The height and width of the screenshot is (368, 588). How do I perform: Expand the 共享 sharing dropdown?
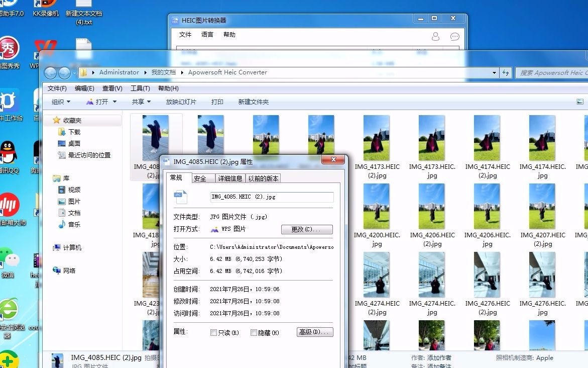141,101
